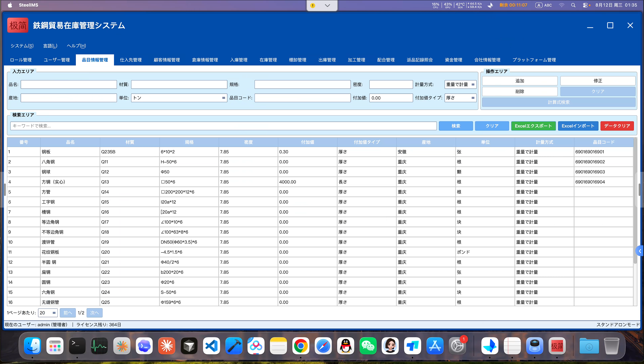Open the ヘルプ(H) menu

click(x=76, y=46)
